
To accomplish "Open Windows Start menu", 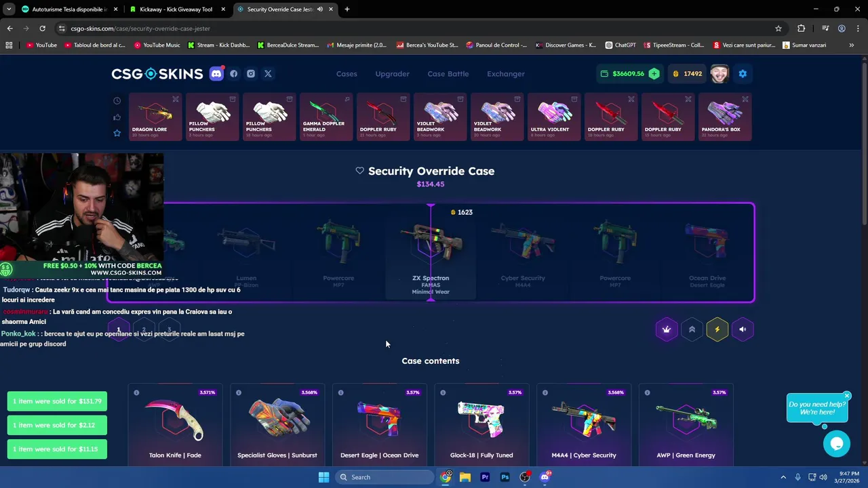I will point(323,477).
